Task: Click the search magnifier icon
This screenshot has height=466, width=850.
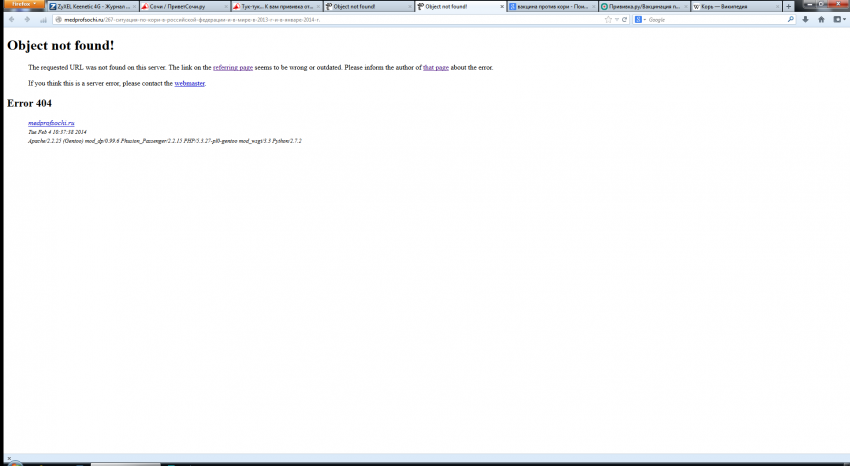Action: tap(792, 19)
